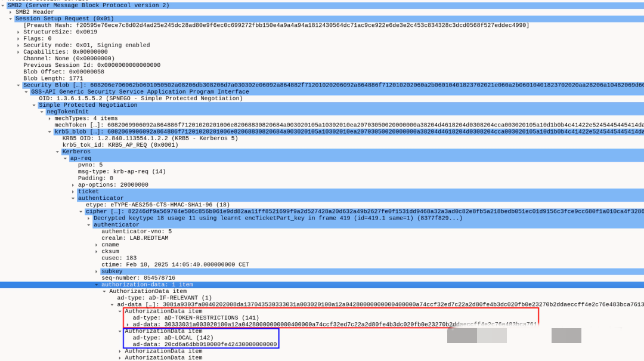Screen dimensions: 644x361
Task: Select the cusec: 183 row
Action: [x=119, y=258]
